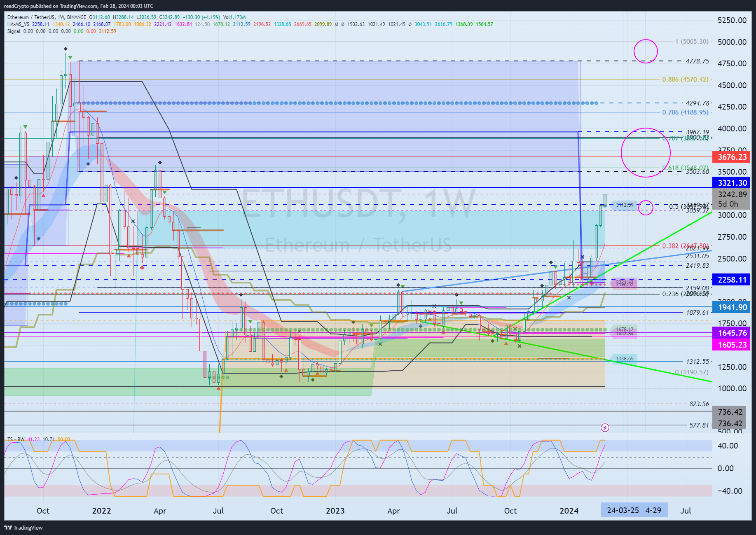The width and height of the screenshot is (756, 535).
Task: Click the 2419.83 dashed line label
Action: pyautogui.click(x=697, y=265)
